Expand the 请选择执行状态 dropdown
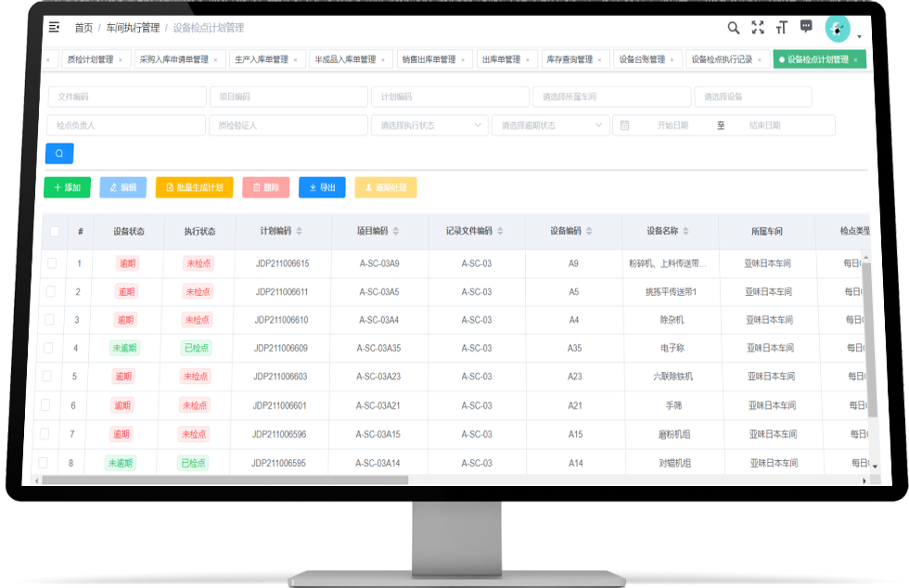Viewport: 909px width, 588px height. [429, 125]
